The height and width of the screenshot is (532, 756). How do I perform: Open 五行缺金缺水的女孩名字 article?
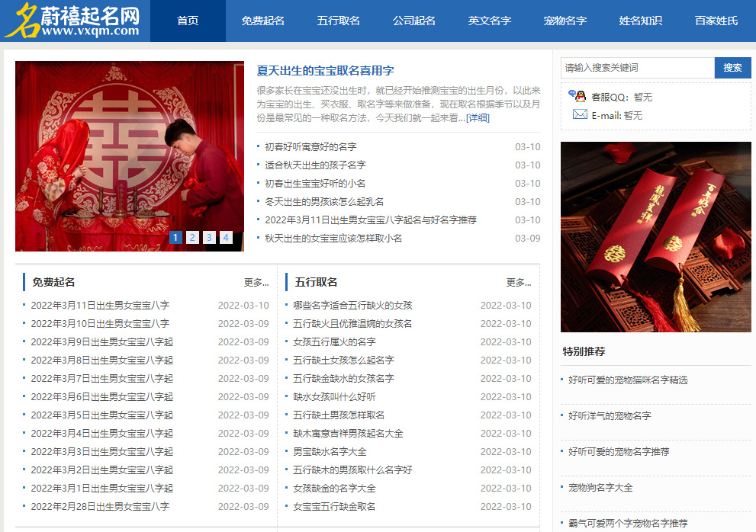[344, 379]
